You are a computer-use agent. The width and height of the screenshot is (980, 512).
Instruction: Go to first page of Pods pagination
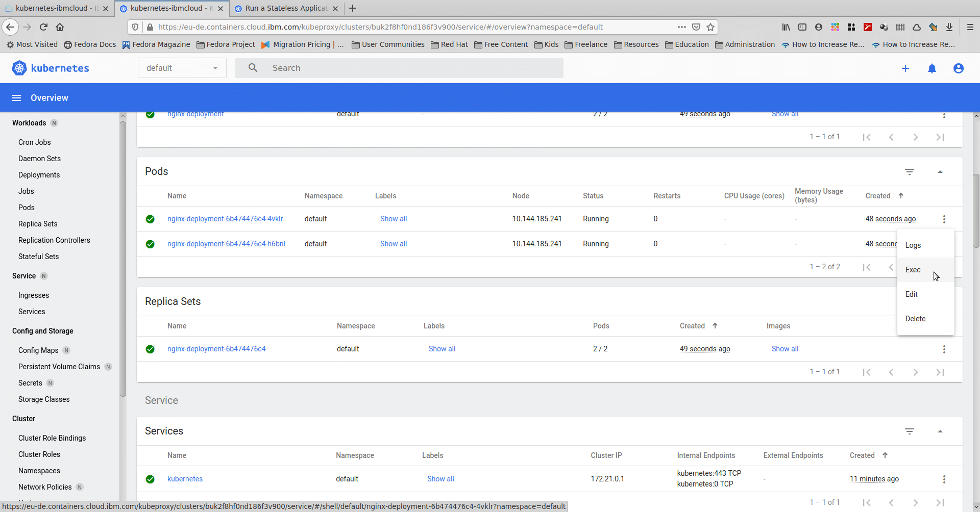coord(867,267)
